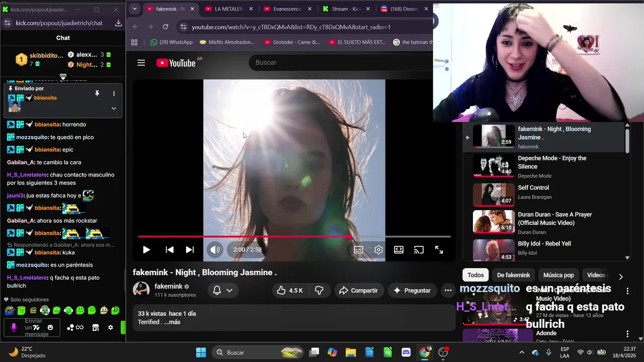Cast the video to a device
This screenshot has height=362, width=644.
pyautogui.click(x=419, y=249)
